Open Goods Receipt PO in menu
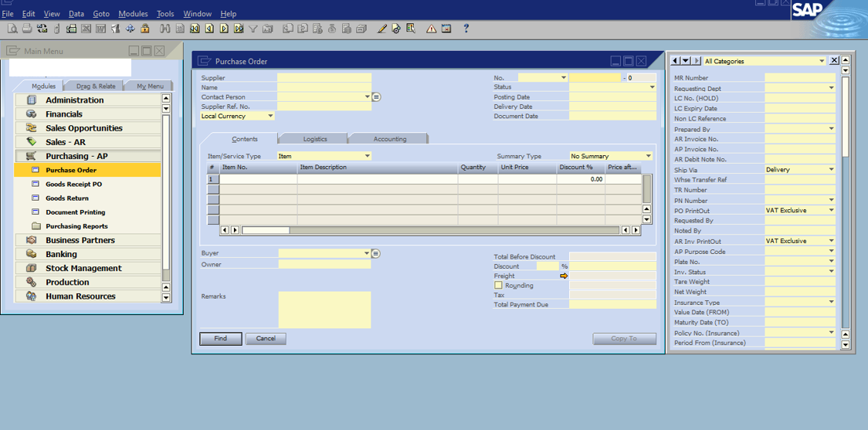Viewport: 868px width, 430px height. pos(73,185)
